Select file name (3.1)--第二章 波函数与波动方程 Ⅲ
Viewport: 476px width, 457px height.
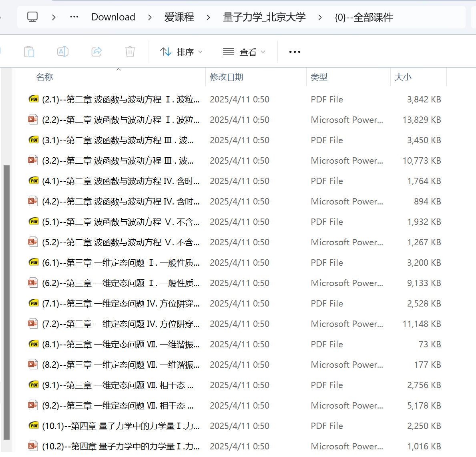(118, 140)
